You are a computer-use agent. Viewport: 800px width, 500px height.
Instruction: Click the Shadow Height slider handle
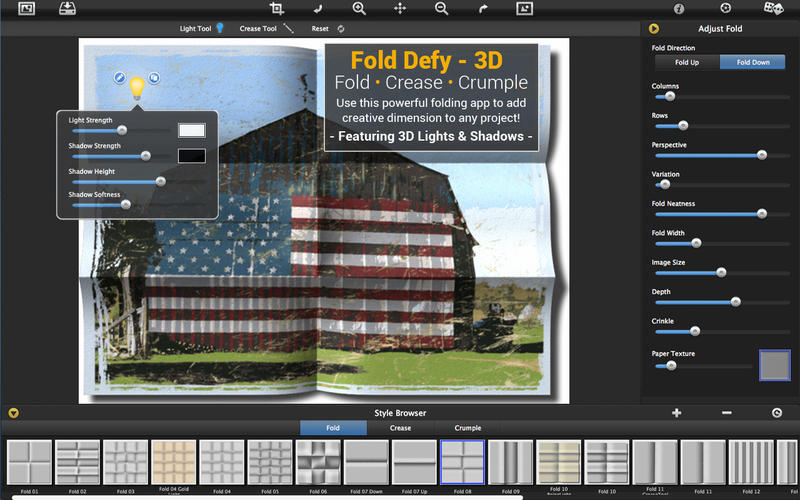pos(161,182)
